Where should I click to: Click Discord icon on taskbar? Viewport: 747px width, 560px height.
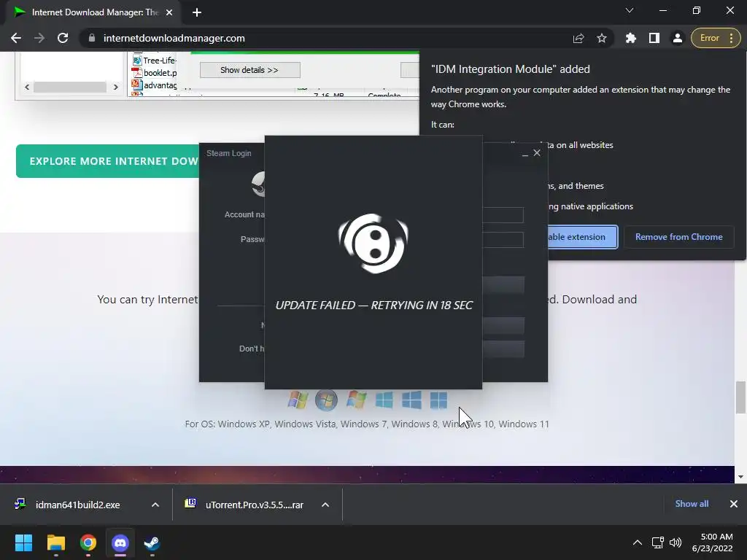(x=120, y=542)
